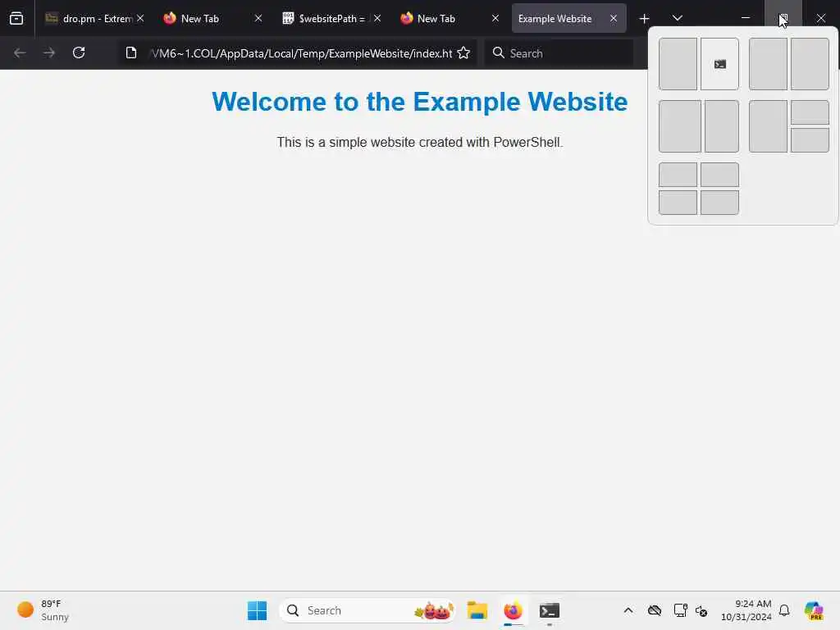Open File Explorer from the taskbar
Image resolution: width=840 pixels, height=630 pixels.
[x=477, y=610]
